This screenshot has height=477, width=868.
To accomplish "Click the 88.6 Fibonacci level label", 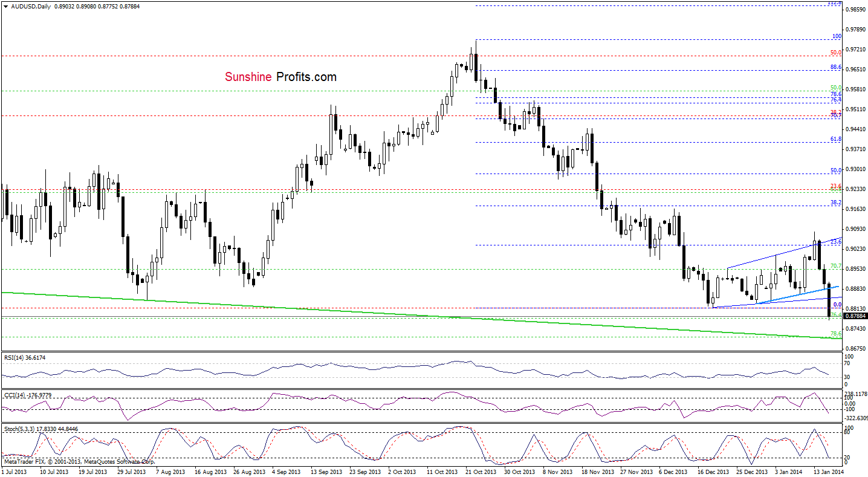I will click(837, 67).
